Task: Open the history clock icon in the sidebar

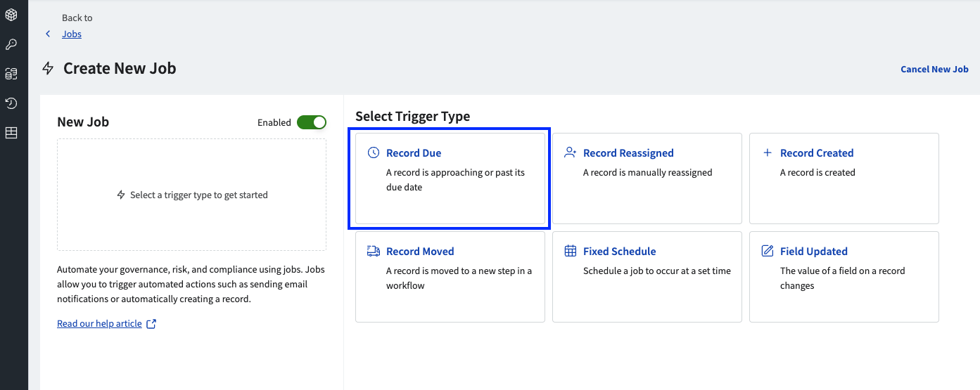Action: click(x=11, y=103)
